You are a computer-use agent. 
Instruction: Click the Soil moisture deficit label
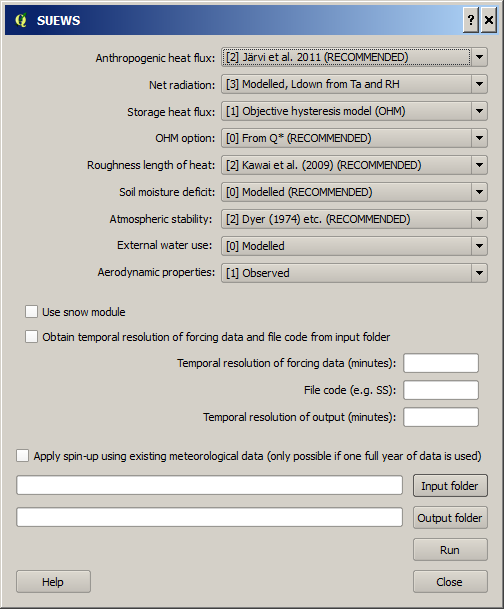[x=167, y=192]
